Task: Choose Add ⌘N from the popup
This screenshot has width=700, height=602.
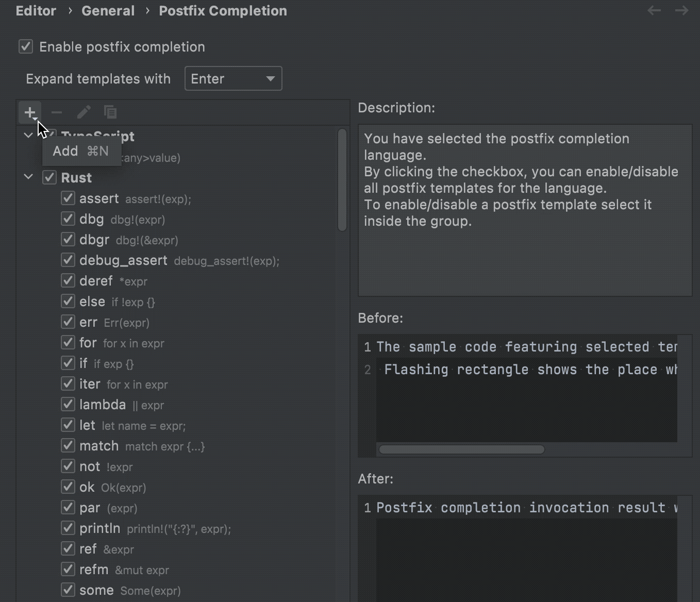Action: pyautogui.click(x=80, y=150)
